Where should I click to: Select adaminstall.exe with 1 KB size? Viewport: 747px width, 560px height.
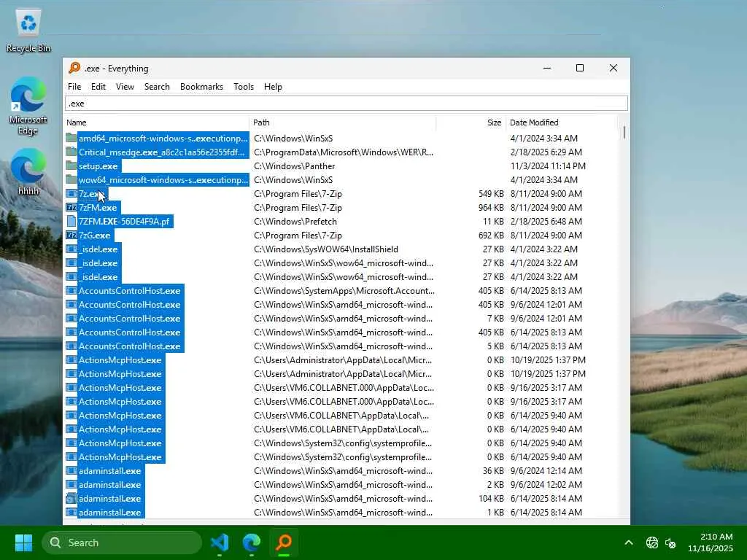(109, 513)
